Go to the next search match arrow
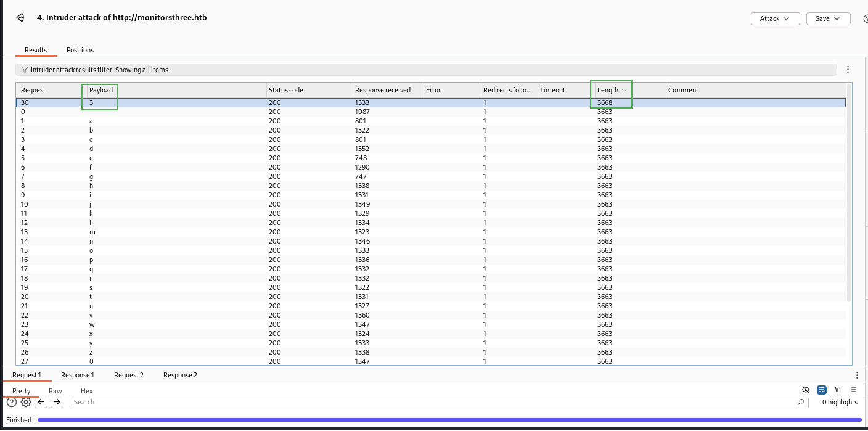Image resolution: width=868 pixels, height=431 pixels. [x=57, y=402]
